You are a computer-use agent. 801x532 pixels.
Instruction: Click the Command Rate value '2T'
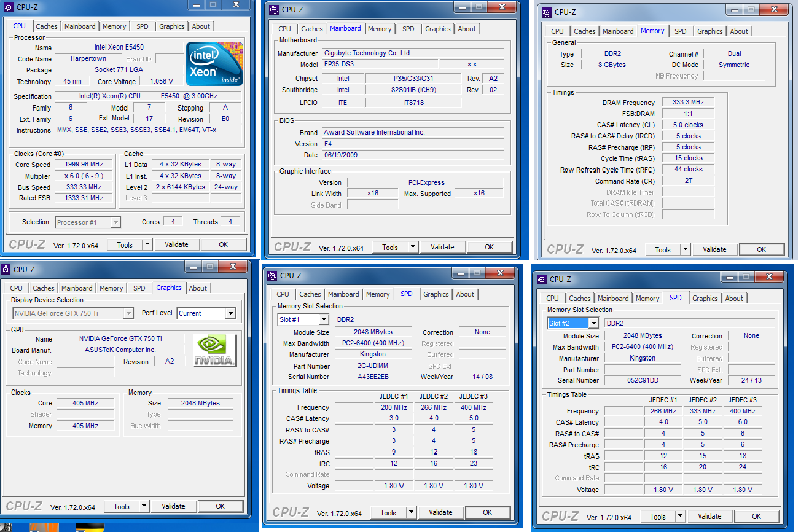(x=688, y=181)
